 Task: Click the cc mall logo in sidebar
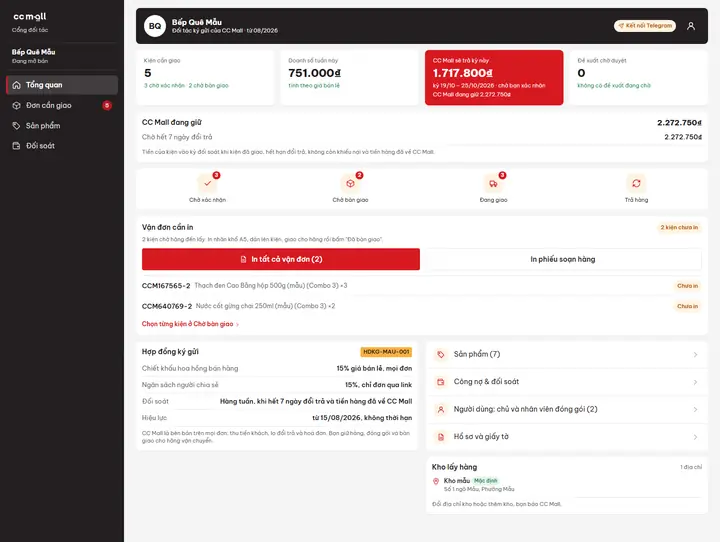click(x=30, y=17)
